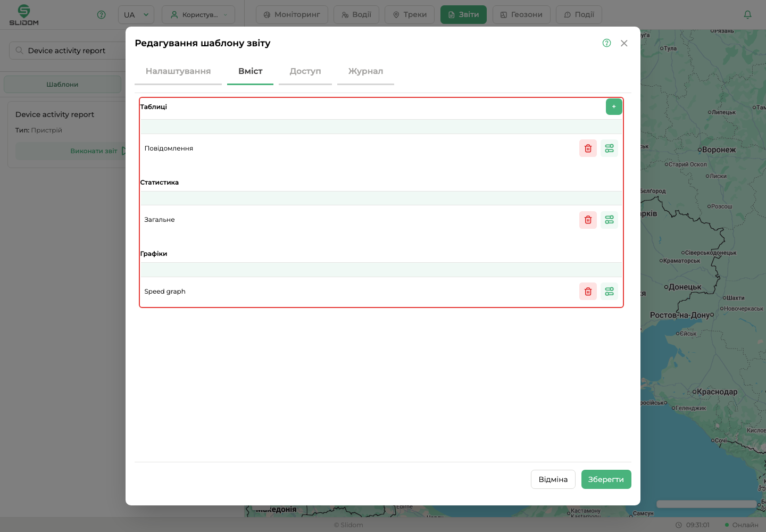Open the Моніторинг menu item
Image resolution: width=766 pixels, height=532 pixels.
292,15
